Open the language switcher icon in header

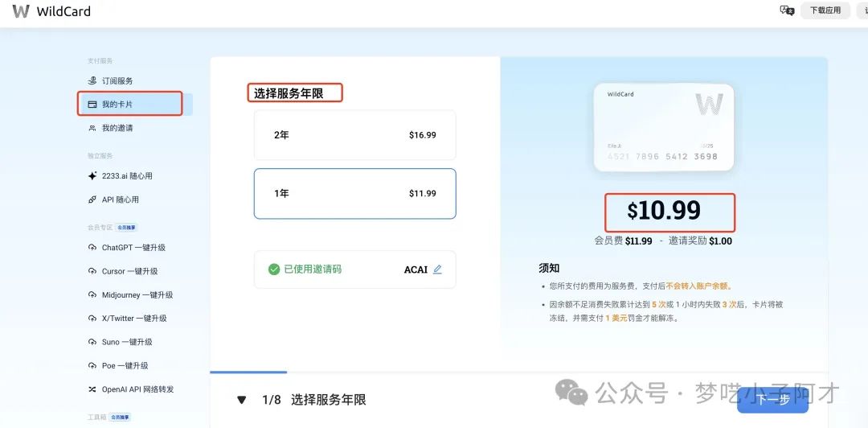click(x=786, y=10)
